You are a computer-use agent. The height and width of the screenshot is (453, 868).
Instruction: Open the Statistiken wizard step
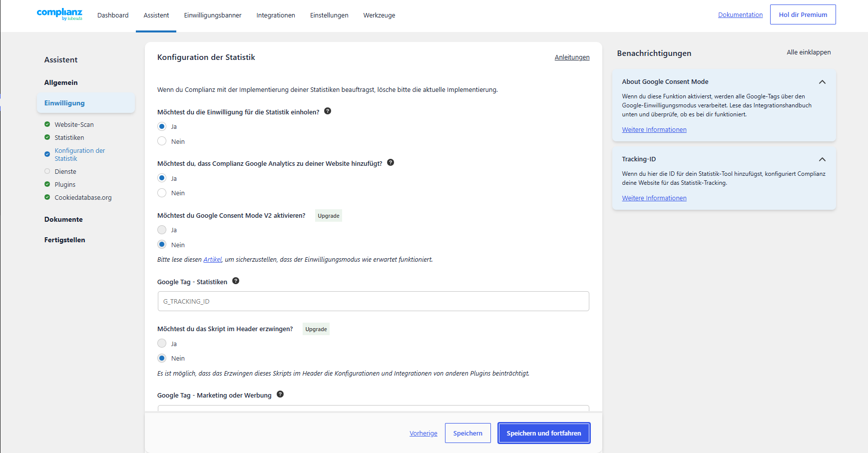point(69,137)
